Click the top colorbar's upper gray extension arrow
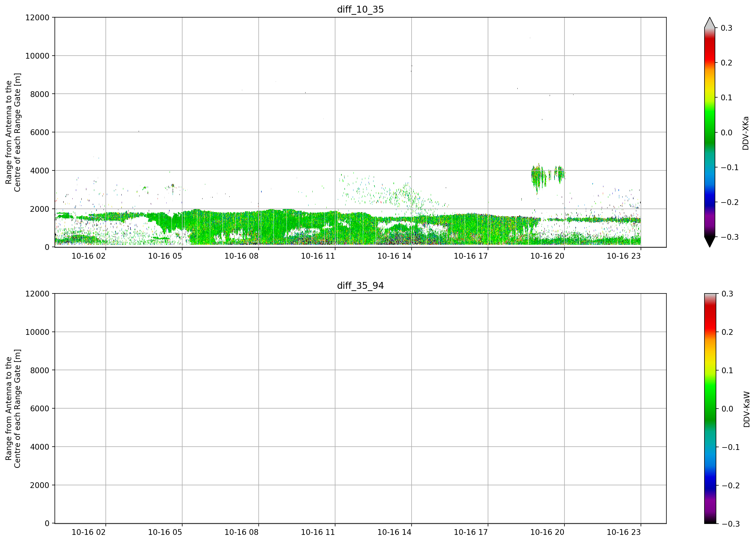The image size is (756, 542). click(710, 22)
